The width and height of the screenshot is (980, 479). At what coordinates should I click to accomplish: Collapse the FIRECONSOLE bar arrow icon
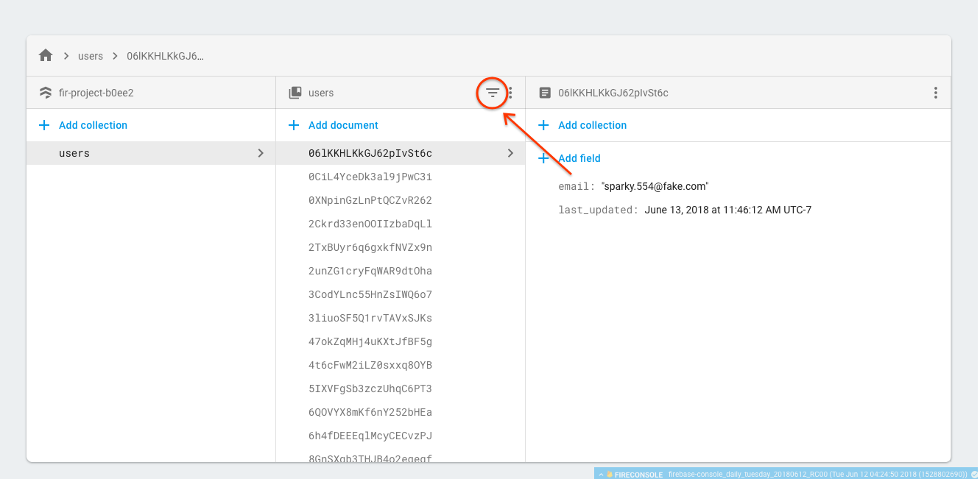point(601,475)
